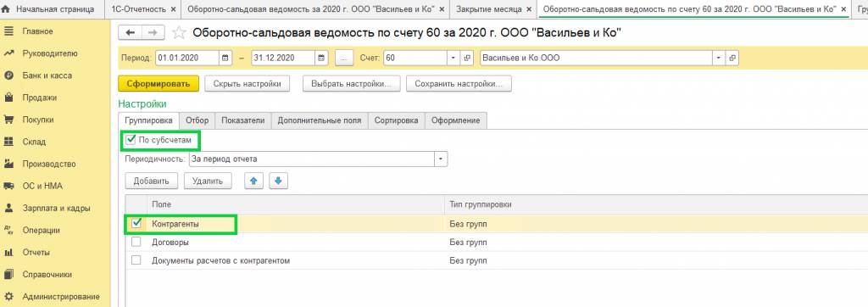Move grouping field up with arrow
The height and width of the screenshot is (307, 868).
pos(254,181)
